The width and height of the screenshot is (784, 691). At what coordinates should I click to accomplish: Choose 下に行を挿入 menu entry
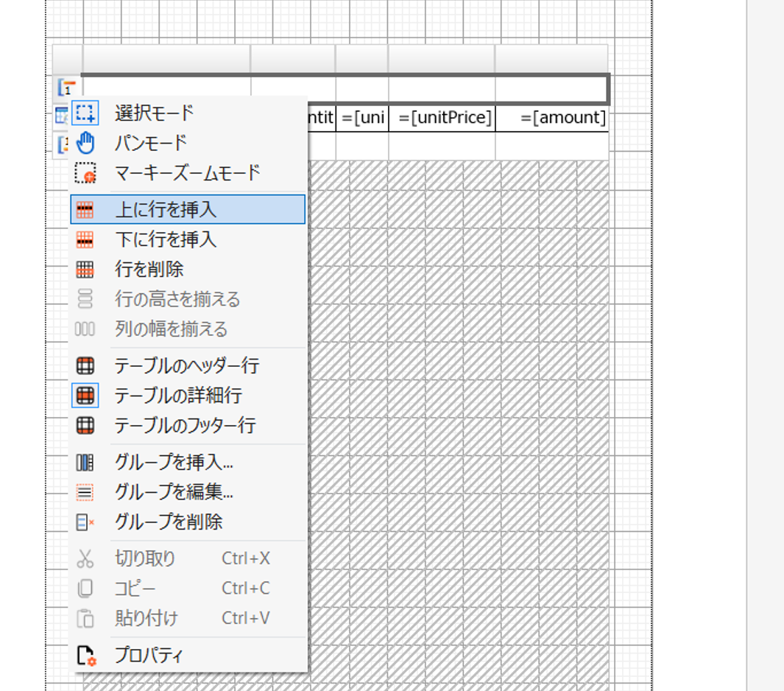188,239
